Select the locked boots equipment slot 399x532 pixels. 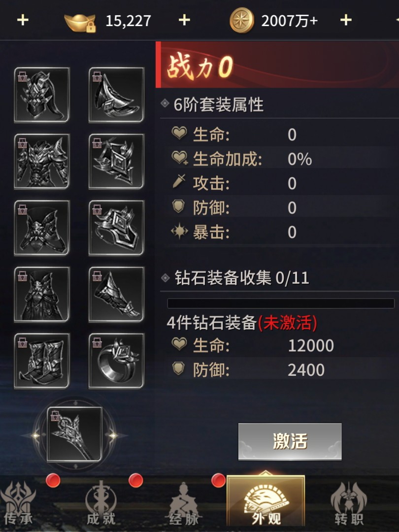coord(42,361)
